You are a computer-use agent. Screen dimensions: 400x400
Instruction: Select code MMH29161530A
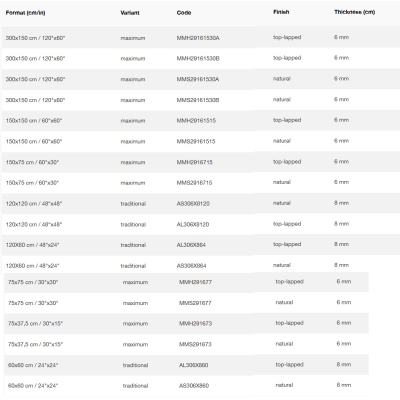tap(198, 38)
